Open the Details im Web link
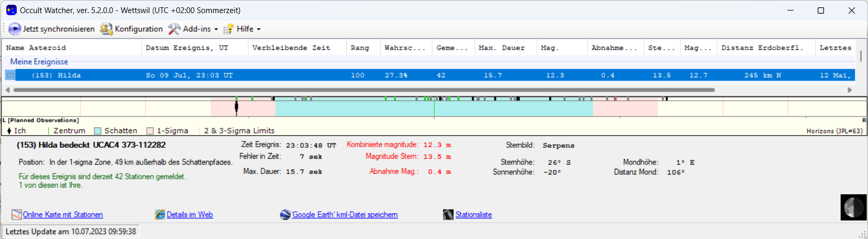The width and height of the screenshot is (868, 239). pyautogui.click(x=190, y=215)
